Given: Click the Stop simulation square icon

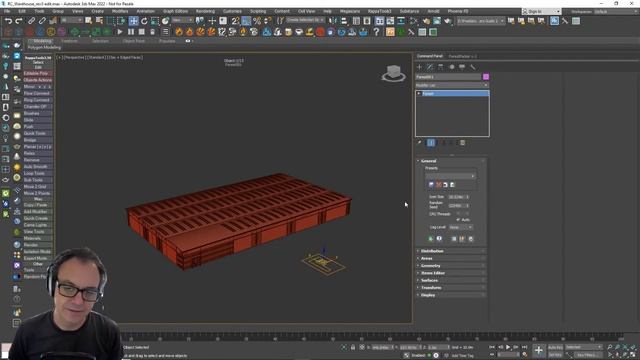Looking at the screenshot, I should tap(142, 32).
